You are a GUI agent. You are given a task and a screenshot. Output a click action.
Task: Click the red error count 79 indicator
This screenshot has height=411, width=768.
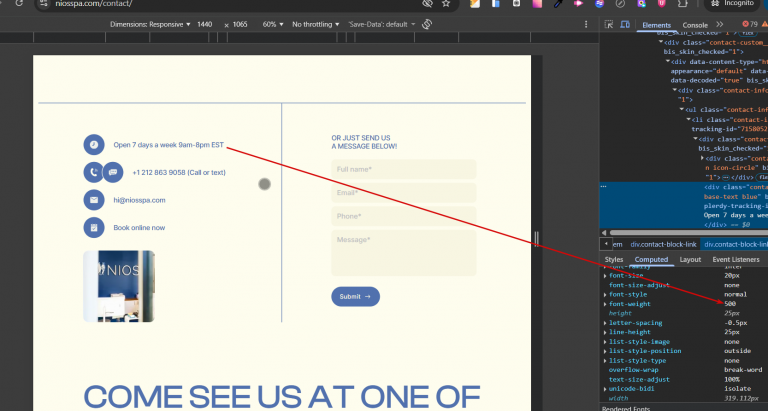pyautogui.click(x=749, y=24)
